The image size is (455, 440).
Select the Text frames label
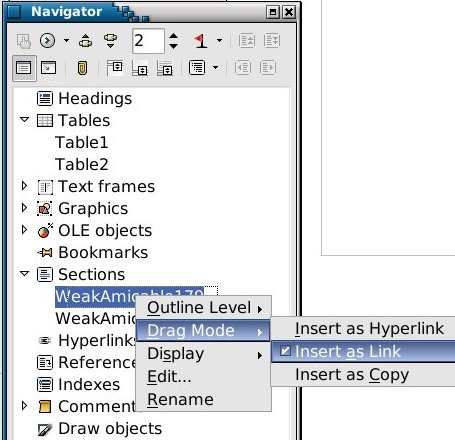point(106,186)
